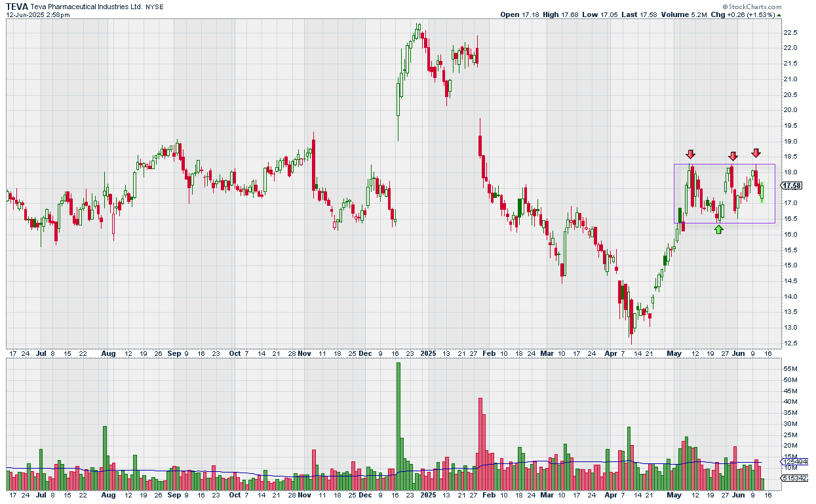Image resolution: width=816 pixels, height=504 pixels.
Task: Click the NYSE exchange label
Action: point(155,7)
